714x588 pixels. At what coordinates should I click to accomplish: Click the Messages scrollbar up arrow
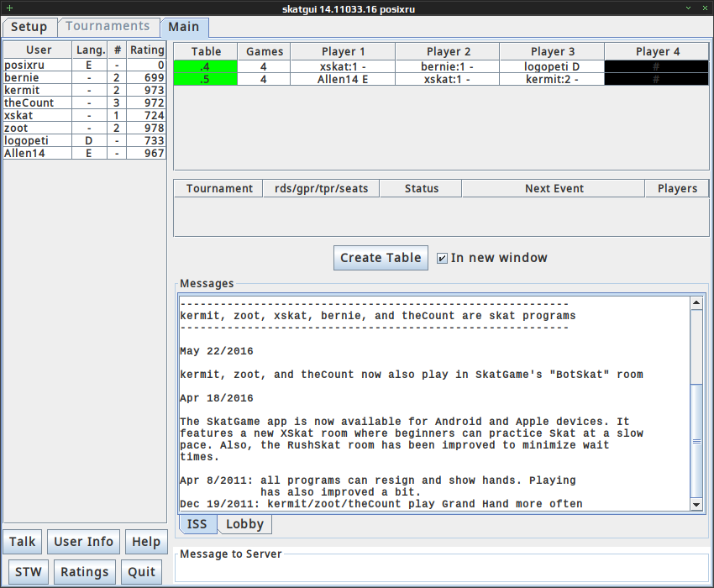696,302
